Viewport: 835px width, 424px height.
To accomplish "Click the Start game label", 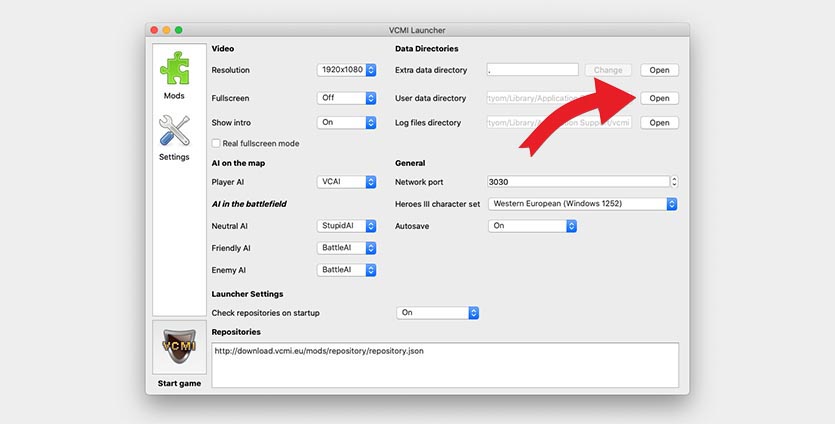I will [x=179, y=384].
